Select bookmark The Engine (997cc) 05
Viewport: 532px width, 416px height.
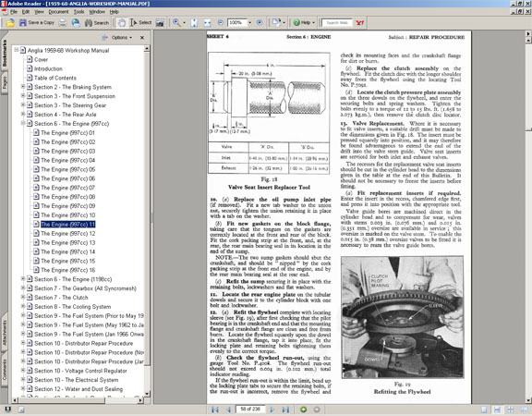[67, 169]
